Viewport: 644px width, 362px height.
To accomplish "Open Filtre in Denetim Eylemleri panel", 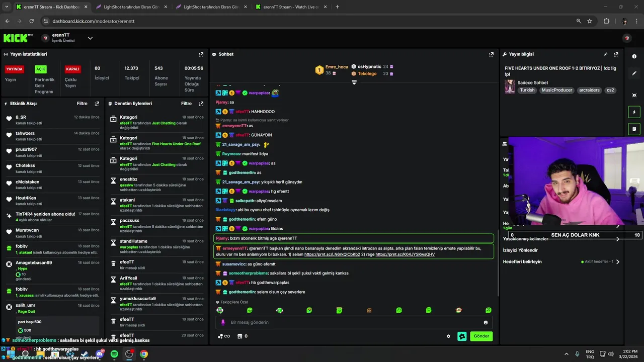I will 186,104.
